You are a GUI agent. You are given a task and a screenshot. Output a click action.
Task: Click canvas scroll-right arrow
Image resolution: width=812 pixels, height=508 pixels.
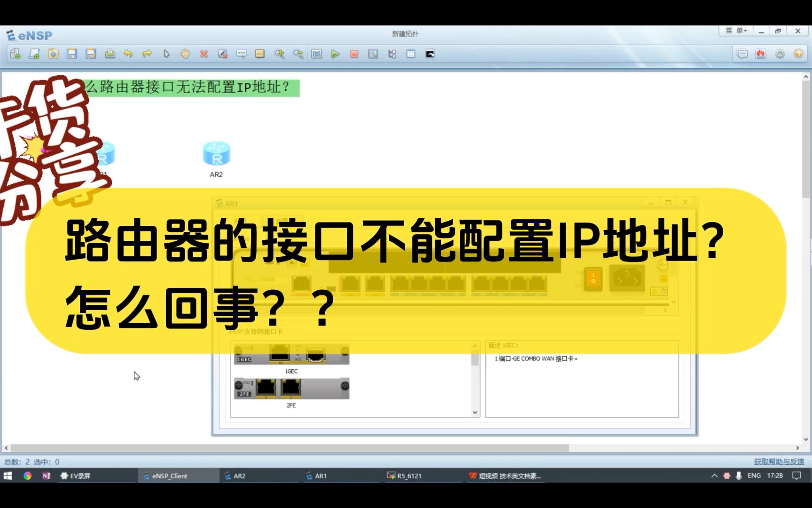point(797,448)
